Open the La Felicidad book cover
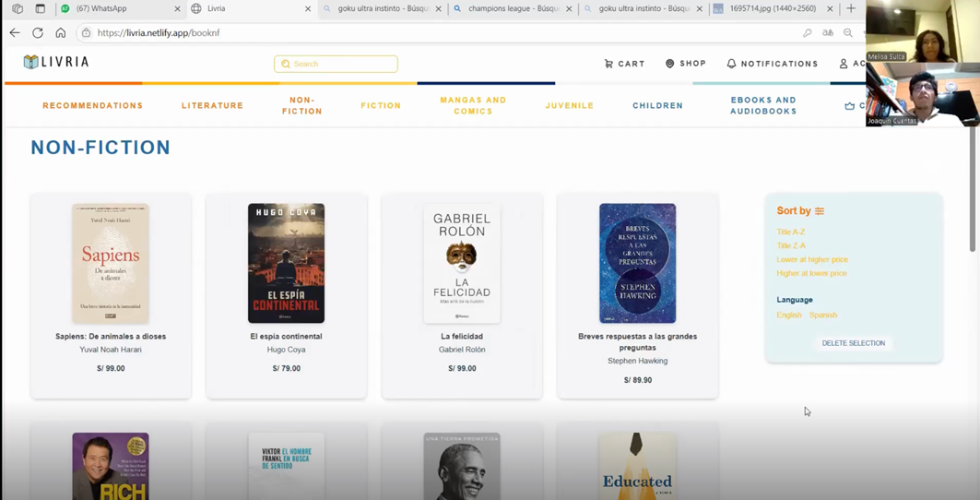This screenshot has width=980, height=500. coord(462,264)
